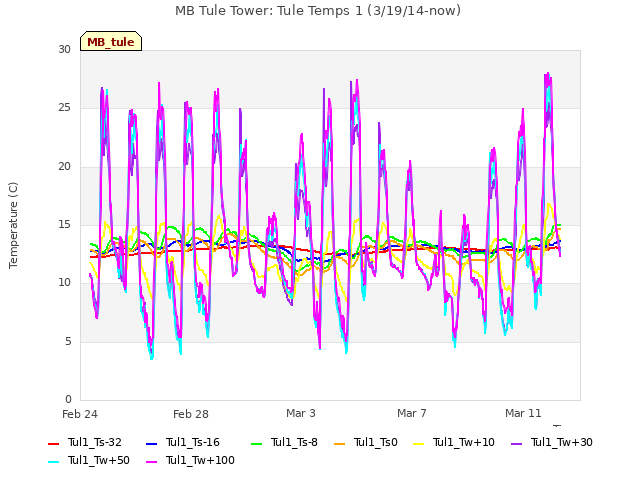
Task: Click the green Tul1_Ts-8 color swatch
Action: [256, 443]
